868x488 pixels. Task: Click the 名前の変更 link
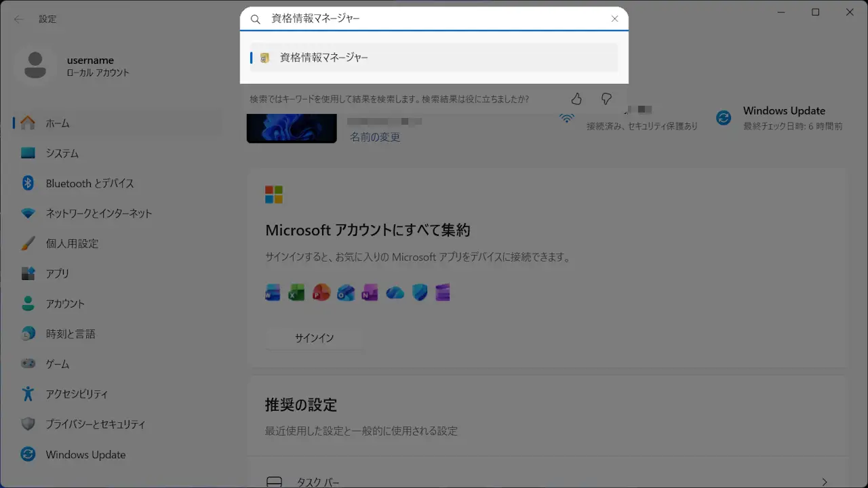click(x=375, y=137)
